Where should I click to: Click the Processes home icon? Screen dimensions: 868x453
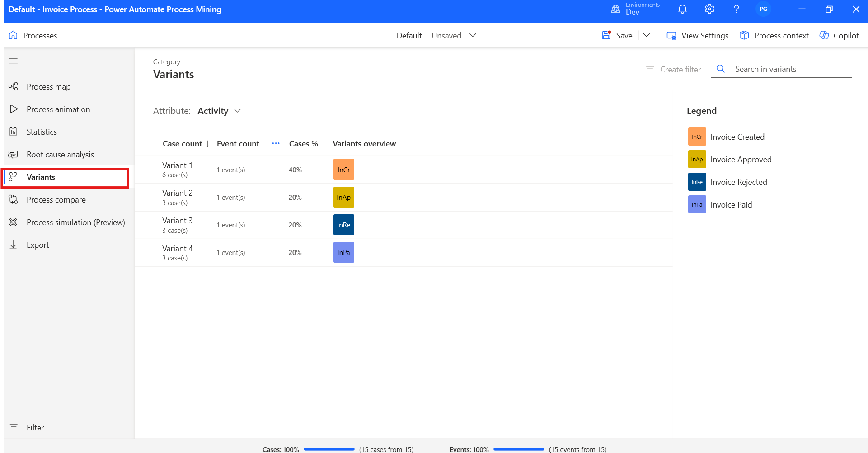[x=13, y=35]
